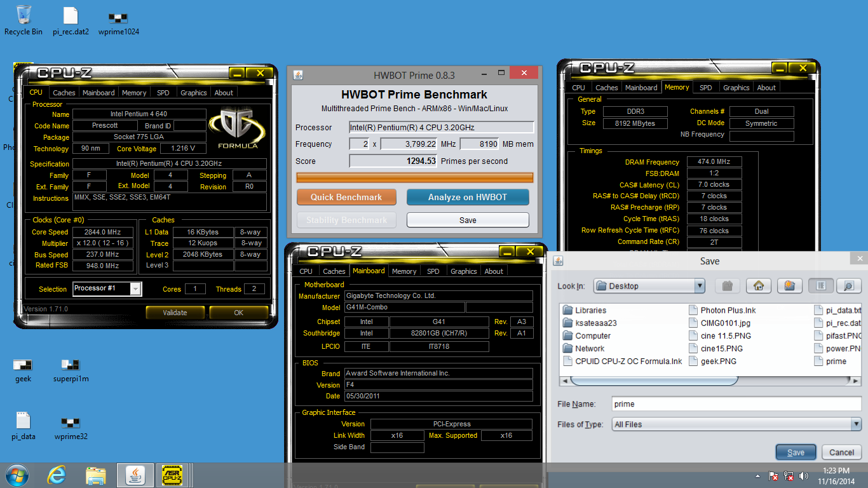Image resolution: width=868 pixels, height=488 pixels.
Task: Select cine 11.5.PNG in file list
Action: 720,335
